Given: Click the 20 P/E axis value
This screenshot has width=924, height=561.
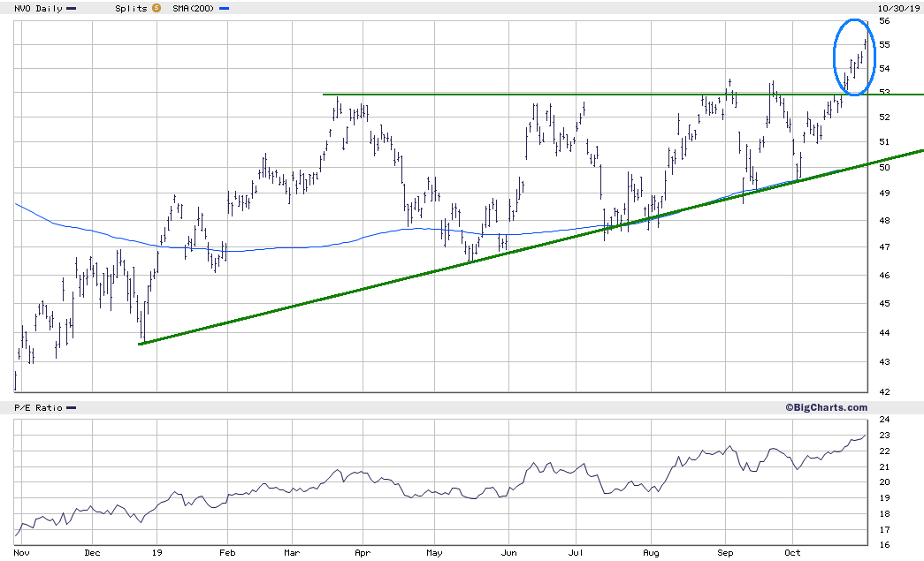Looking at the screenshot, I should pos(884,482).
